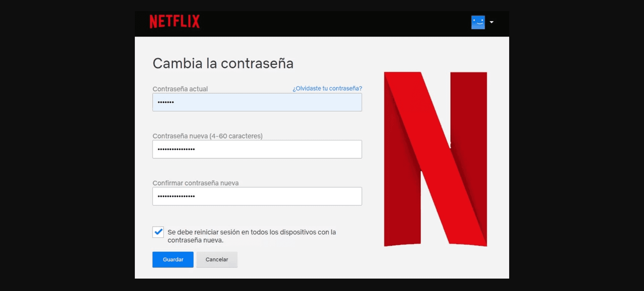Viewport: 644px width, 291px height.
Task: Click the 'Confirmar contraseña nueva' label
Action: pyautogui.click(x=196, y=183)
